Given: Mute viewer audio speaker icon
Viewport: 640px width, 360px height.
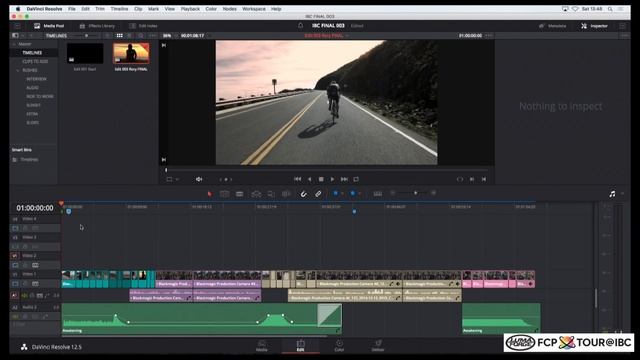Looking at the screenshot, I should 199,179.
